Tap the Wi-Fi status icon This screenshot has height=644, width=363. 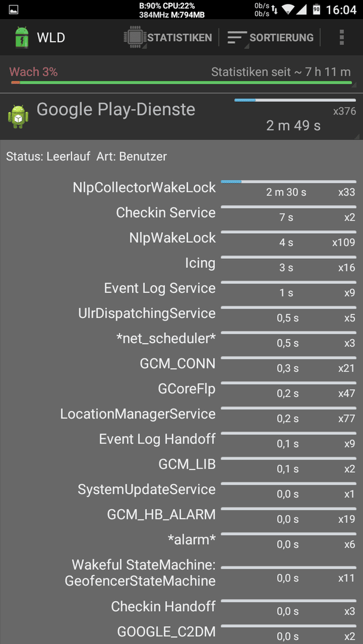pos(288,10)
